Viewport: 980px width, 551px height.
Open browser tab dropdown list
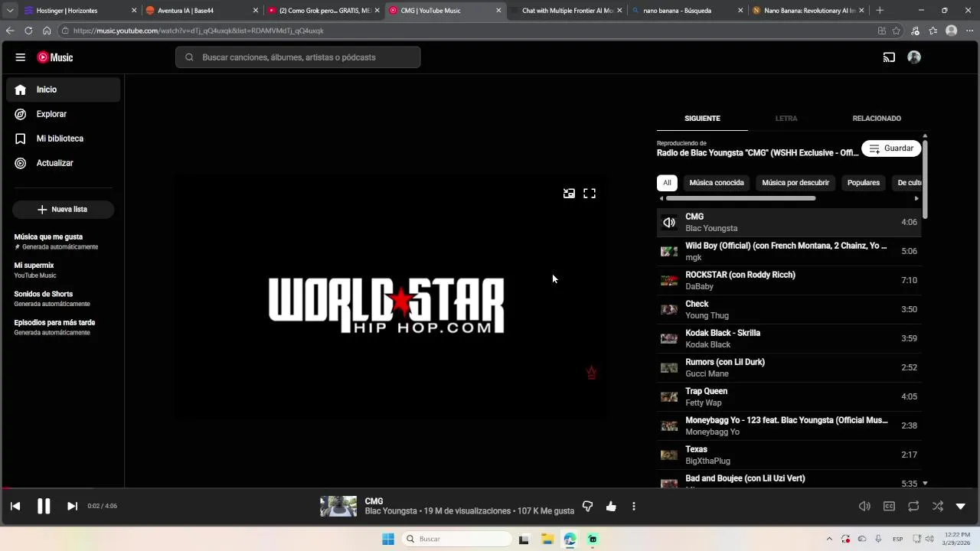click(x=10, y=11)
